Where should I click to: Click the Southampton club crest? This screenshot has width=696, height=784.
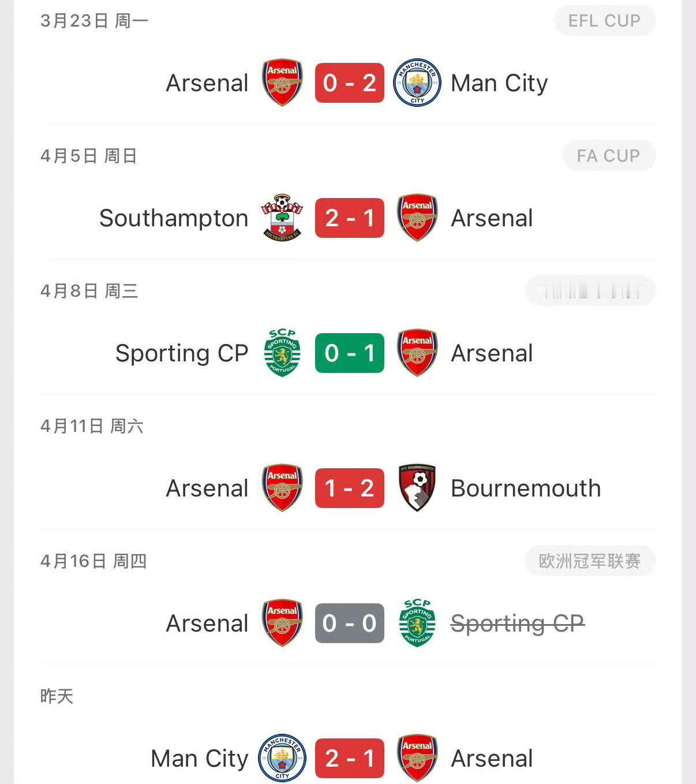[x=282, y=218]
